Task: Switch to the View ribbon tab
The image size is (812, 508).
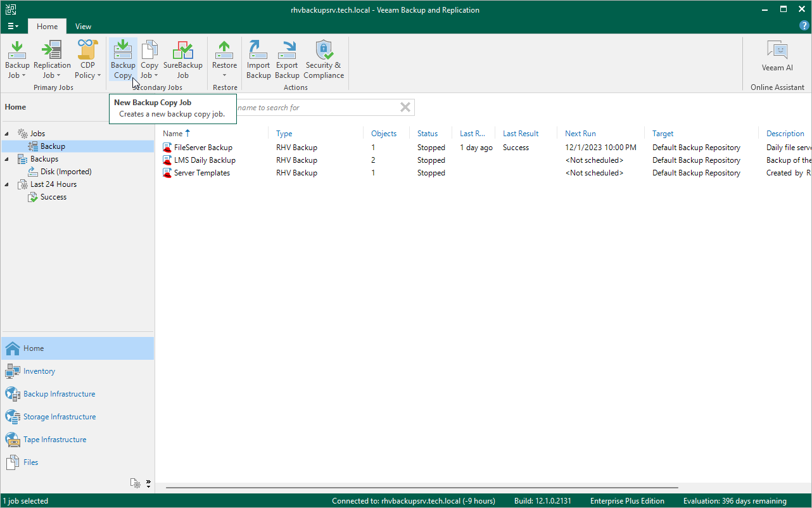Action: tap(83, 27)
